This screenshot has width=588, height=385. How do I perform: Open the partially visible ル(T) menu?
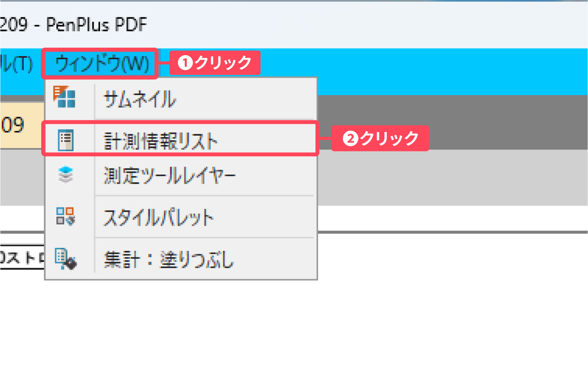pos(16,64)
